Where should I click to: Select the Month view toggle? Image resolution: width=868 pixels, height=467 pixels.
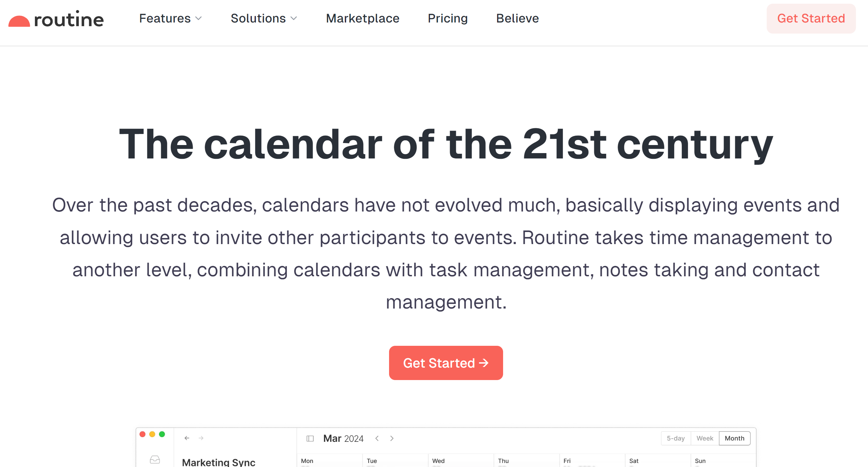click(x=735, y=438)
